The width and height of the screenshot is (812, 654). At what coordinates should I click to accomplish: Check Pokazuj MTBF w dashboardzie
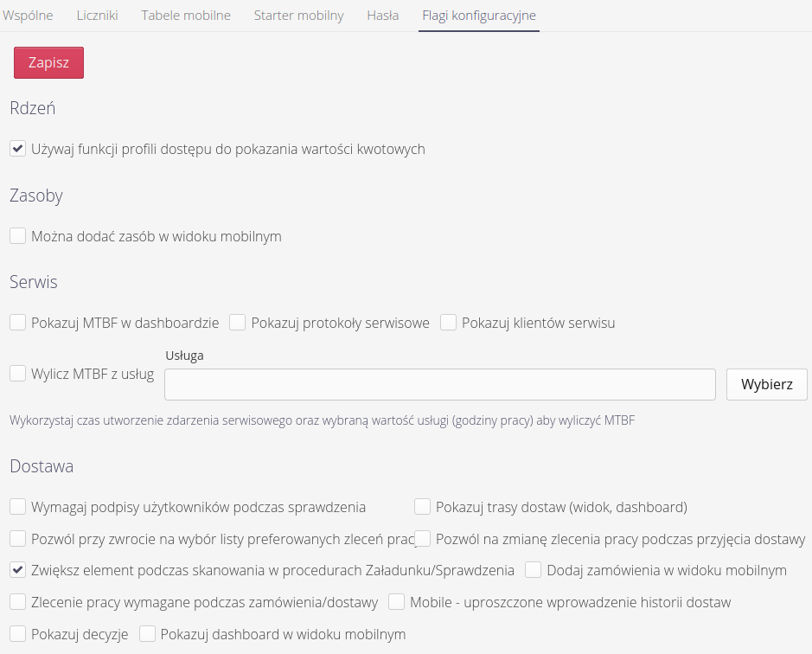[17, 323]
